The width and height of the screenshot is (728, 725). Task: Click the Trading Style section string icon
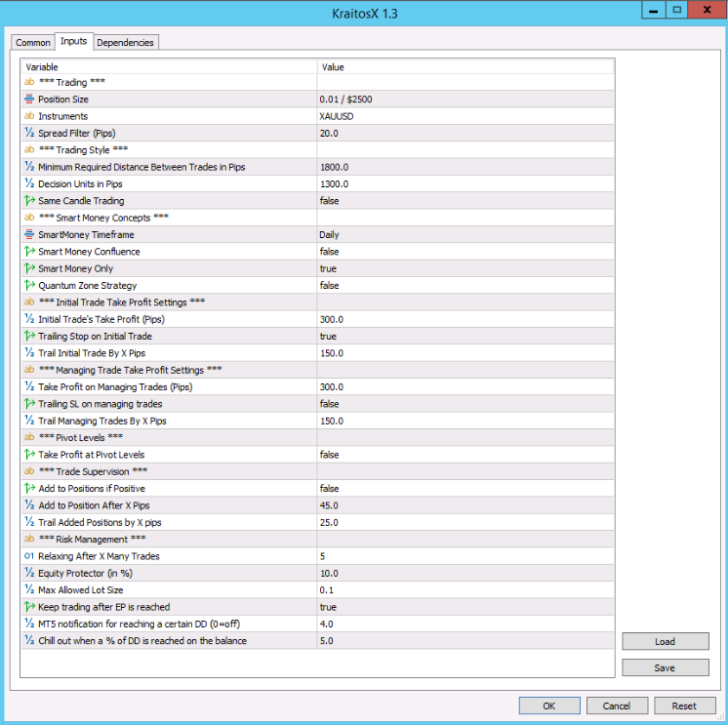(x=29, y=149)
